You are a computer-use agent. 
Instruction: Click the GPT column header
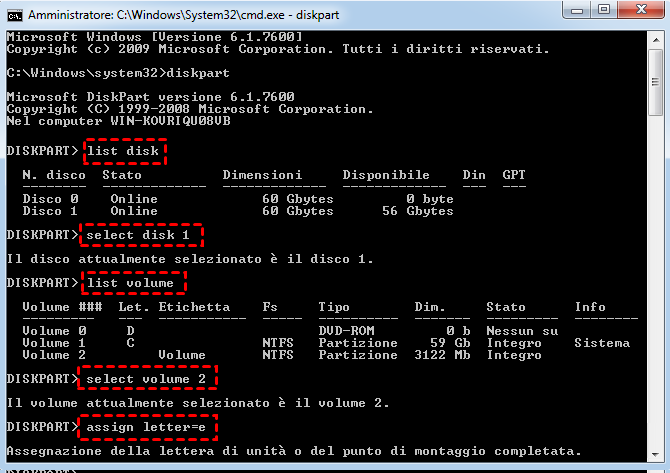point(513,175)
